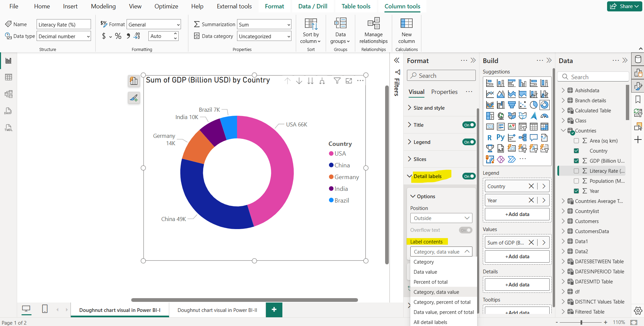Open the Doughnut chart visual in Power BI-II page
This screenshot has width=644, height=326.
point(217,310)
